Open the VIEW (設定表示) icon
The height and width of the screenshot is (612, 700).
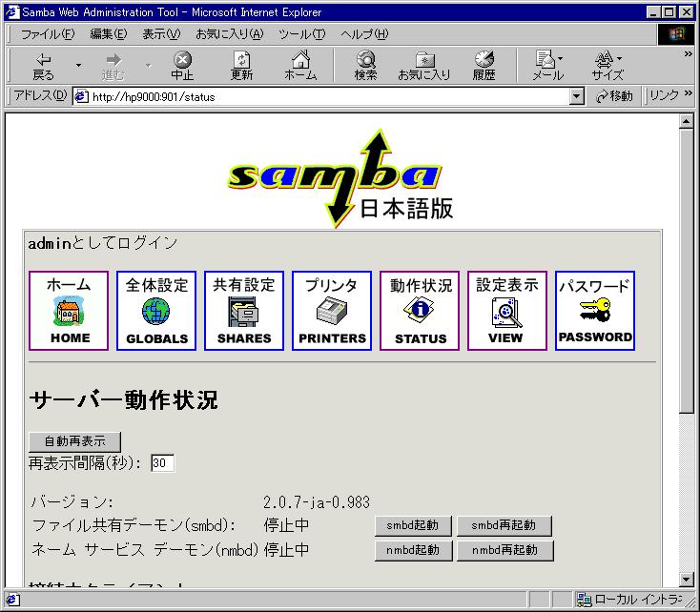507,311
